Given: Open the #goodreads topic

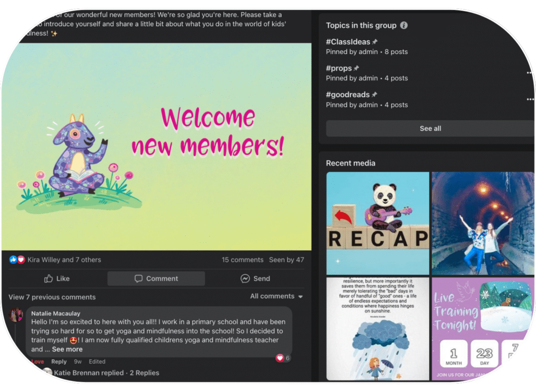Looking at the screenshot, I should (348, 95).
